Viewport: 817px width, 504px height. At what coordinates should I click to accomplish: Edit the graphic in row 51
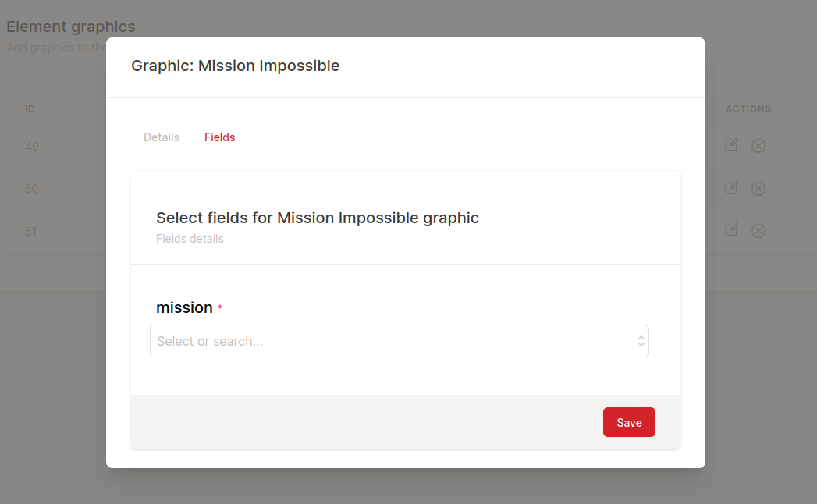pyautogui.click(x=731, y=230)
